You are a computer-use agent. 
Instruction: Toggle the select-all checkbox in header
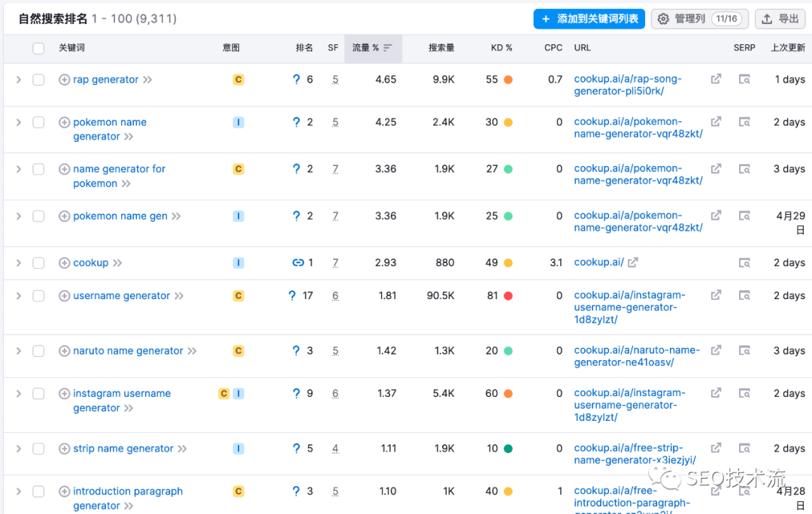click(x=38, y=48)
